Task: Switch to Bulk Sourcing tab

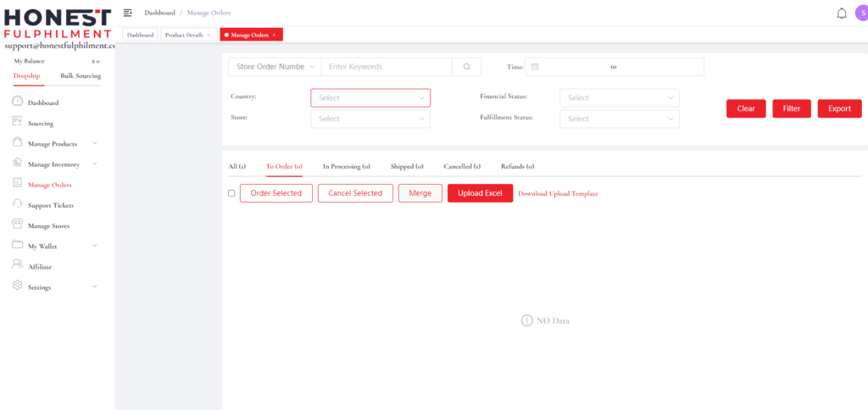Action: point(81,76)
